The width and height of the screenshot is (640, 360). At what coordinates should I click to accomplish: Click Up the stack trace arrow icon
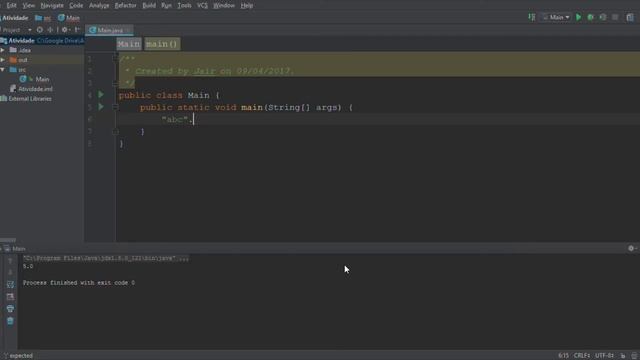click(10, 260)
